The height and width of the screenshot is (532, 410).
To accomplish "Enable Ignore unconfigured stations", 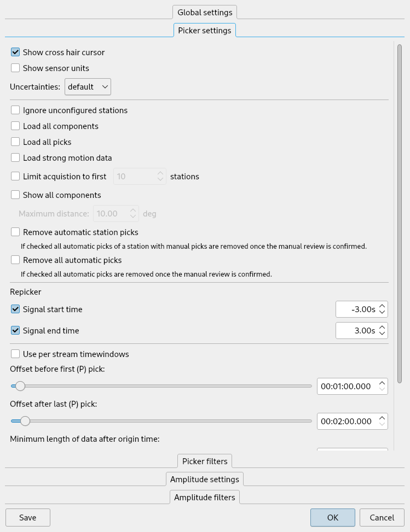I will [x=15, y=110].
